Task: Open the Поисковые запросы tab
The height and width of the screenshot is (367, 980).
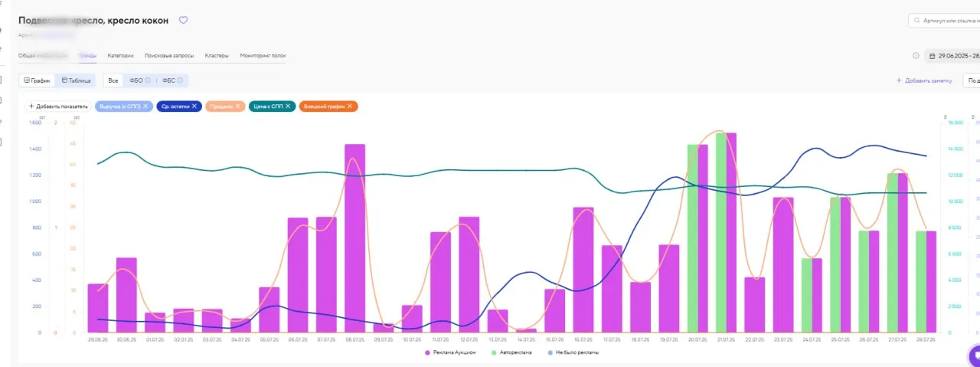Action: [x=168, y=56]
